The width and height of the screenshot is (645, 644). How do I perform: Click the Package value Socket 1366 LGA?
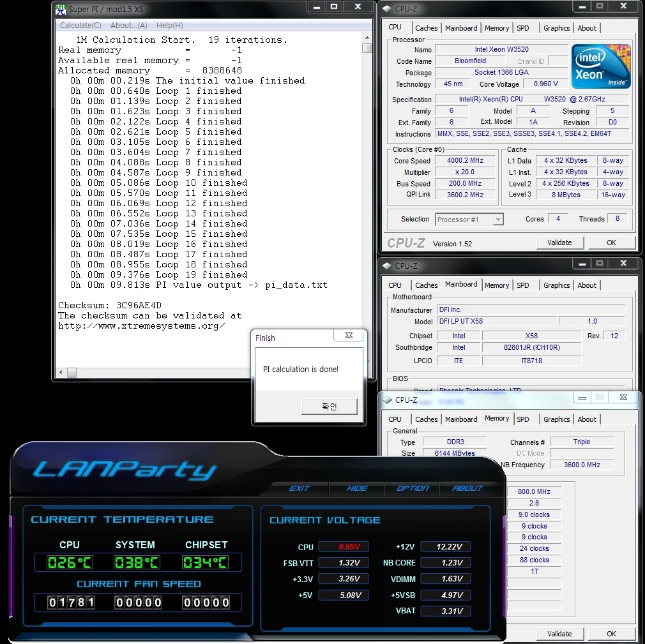coord(501,72)
